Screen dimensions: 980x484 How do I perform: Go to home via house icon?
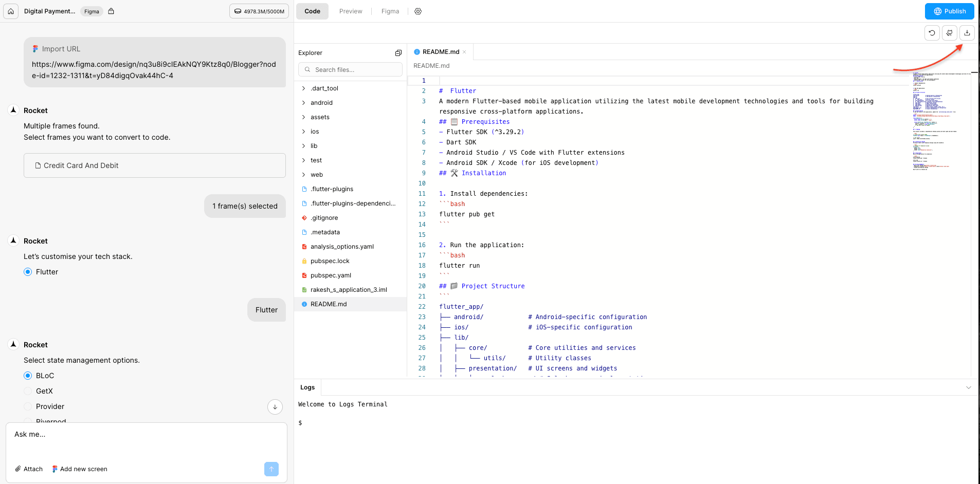[11, 11]
